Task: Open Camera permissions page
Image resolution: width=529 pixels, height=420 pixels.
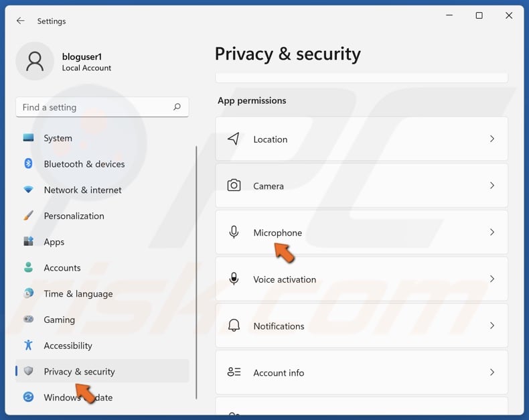Action: pyautogui.click(x=362, y=186)
